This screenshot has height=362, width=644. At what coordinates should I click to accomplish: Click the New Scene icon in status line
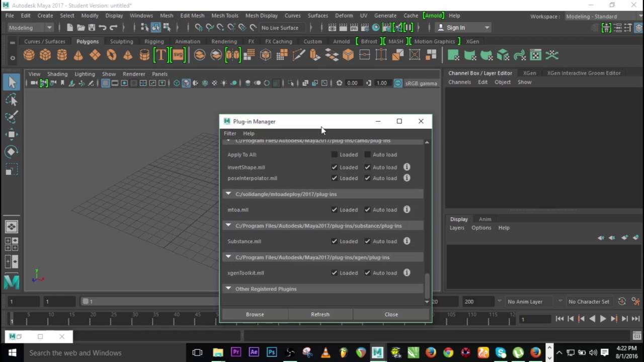click(70, 28)
